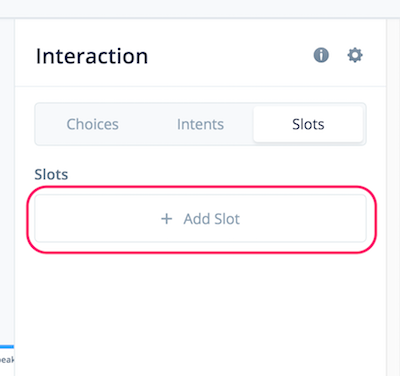Click the partially visible Speak block text
The height and width of the screenshot is (376, 400).
click(7, 360)
